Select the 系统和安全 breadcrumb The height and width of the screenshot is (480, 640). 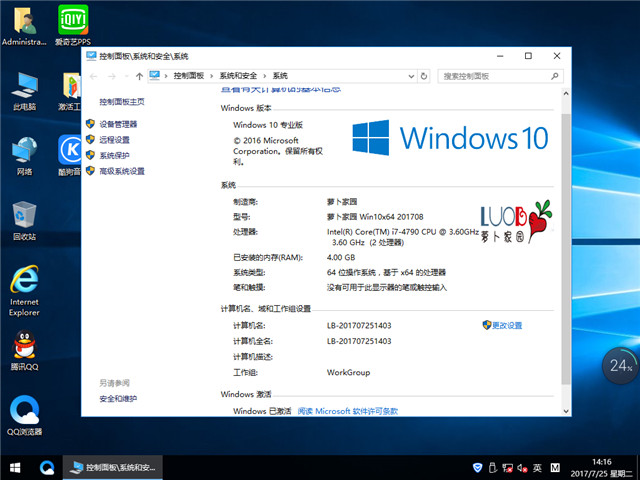pyautogui.click(x=238, y=76)
